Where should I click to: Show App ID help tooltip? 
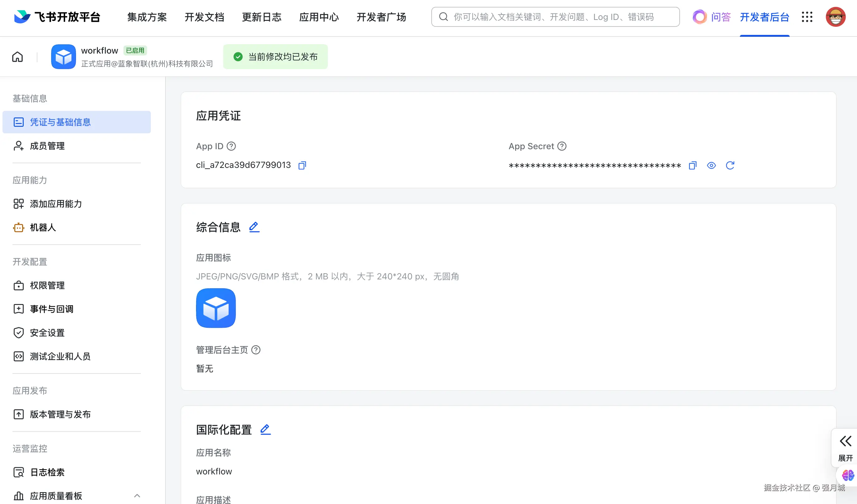(x=231, y=146)
